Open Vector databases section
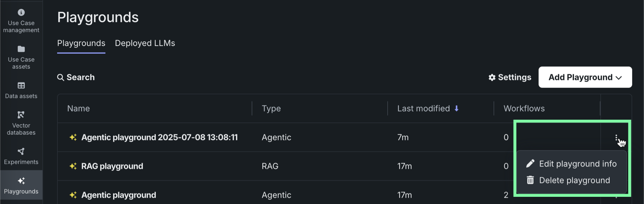 click(x=21, y=122)
